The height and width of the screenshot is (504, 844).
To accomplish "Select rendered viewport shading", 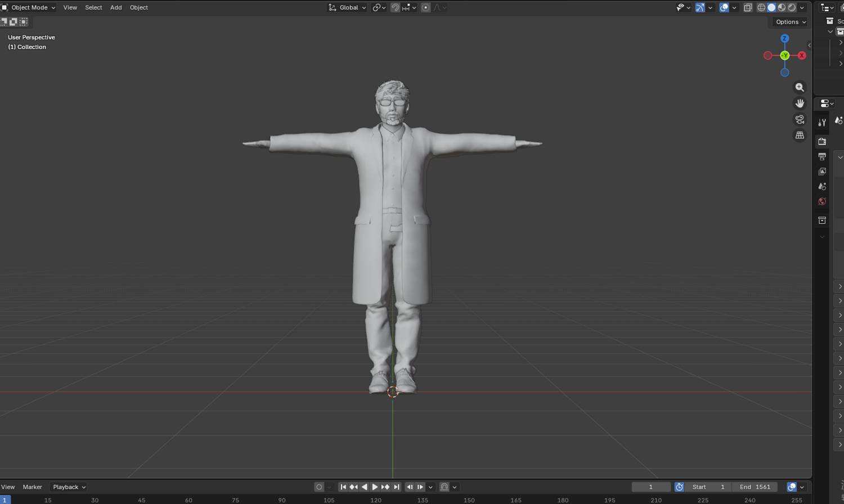I will point(792,7).
